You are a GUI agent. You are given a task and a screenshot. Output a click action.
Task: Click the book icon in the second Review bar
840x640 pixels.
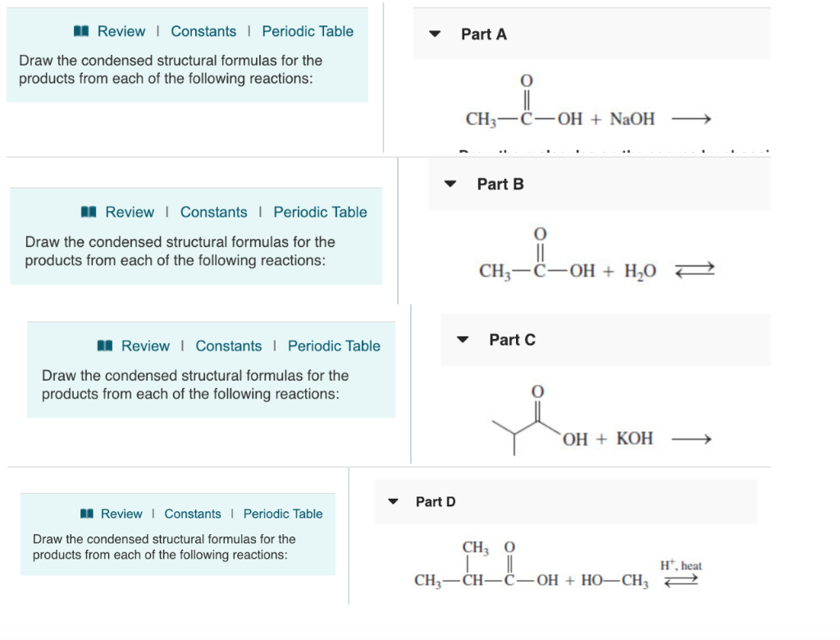[90, 212]
